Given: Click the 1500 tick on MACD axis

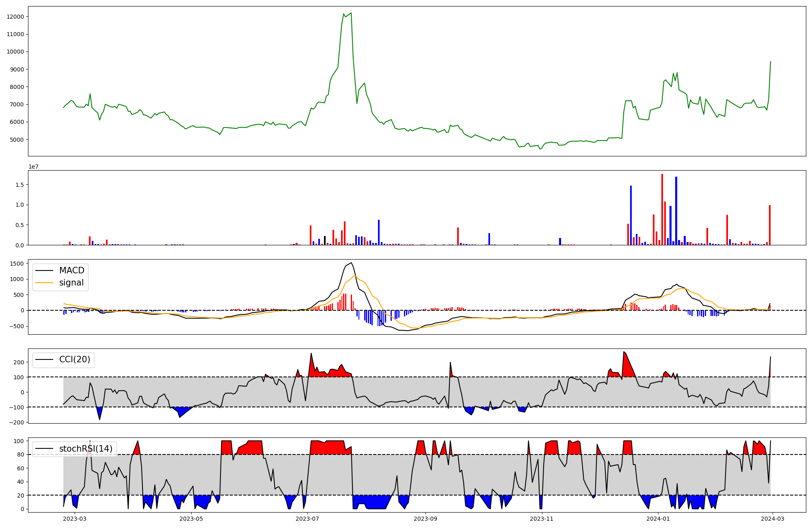Looking at the screenshot, I should [x=17, y=264].
